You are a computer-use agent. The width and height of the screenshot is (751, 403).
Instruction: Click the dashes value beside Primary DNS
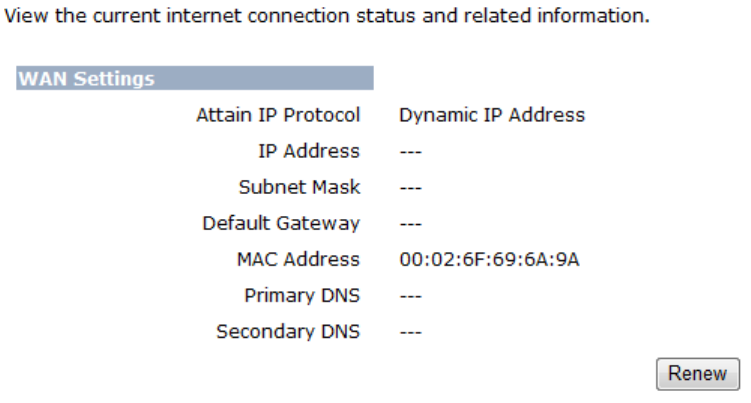pyautogui.click(x=410, y=296)
